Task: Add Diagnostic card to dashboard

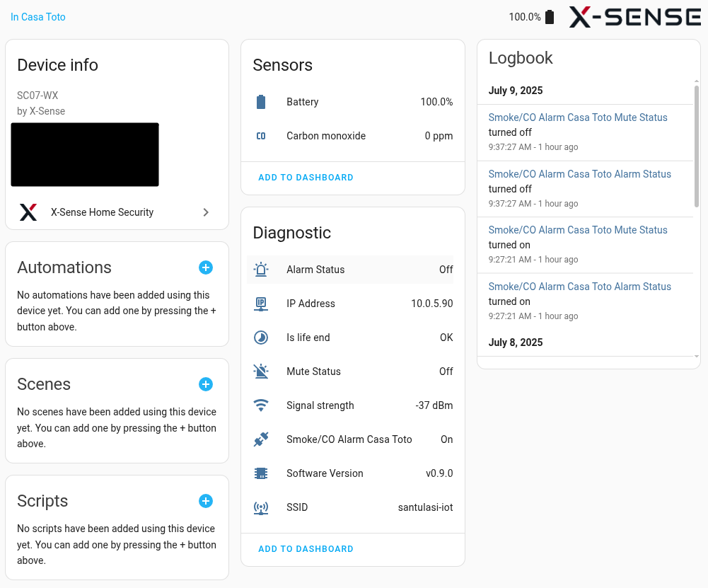Action: point(306,549)
